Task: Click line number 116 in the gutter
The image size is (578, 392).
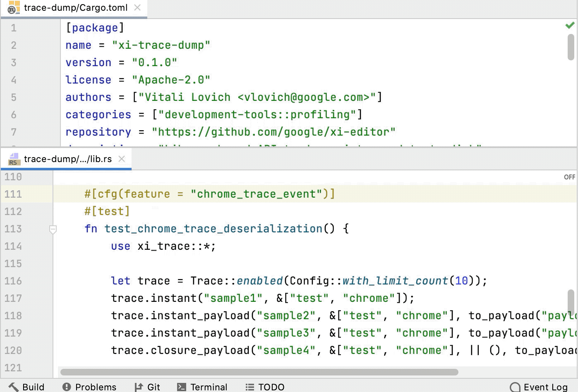Action: (13, 281)
